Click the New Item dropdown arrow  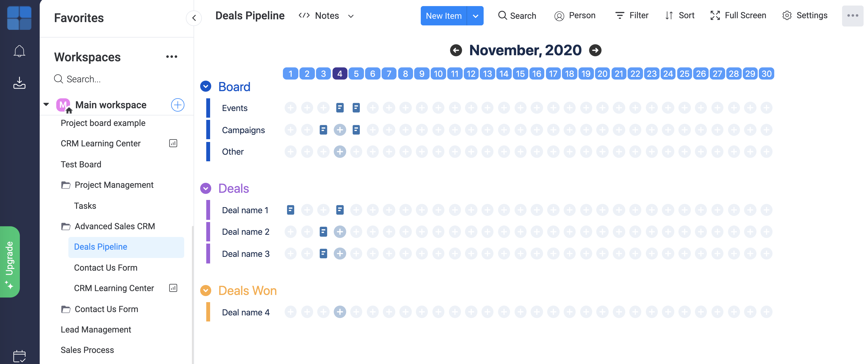click(475, 15)
